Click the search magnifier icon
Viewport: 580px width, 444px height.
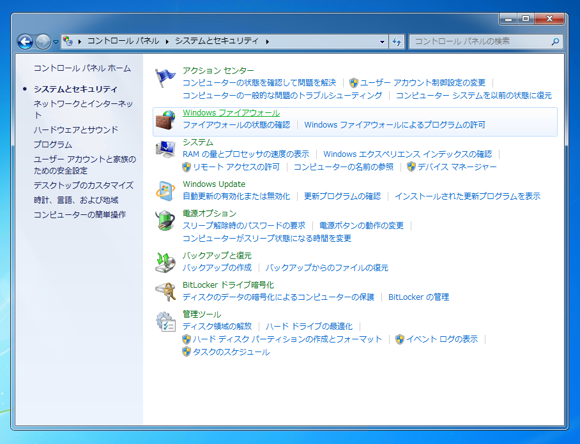tap(555, 41)
